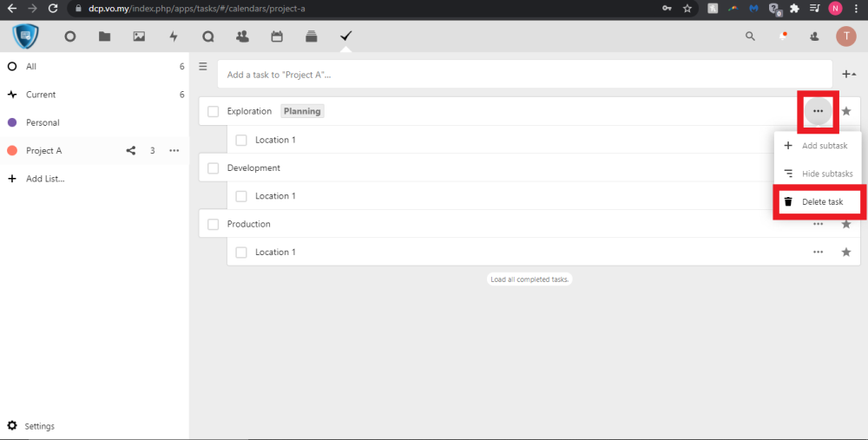Open the Calendar app icon

click(277, 36)
